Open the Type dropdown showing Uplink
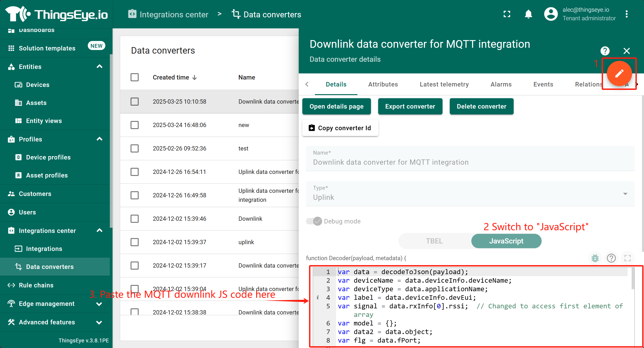This screenshot has height=348, width=644. [470, 194]
